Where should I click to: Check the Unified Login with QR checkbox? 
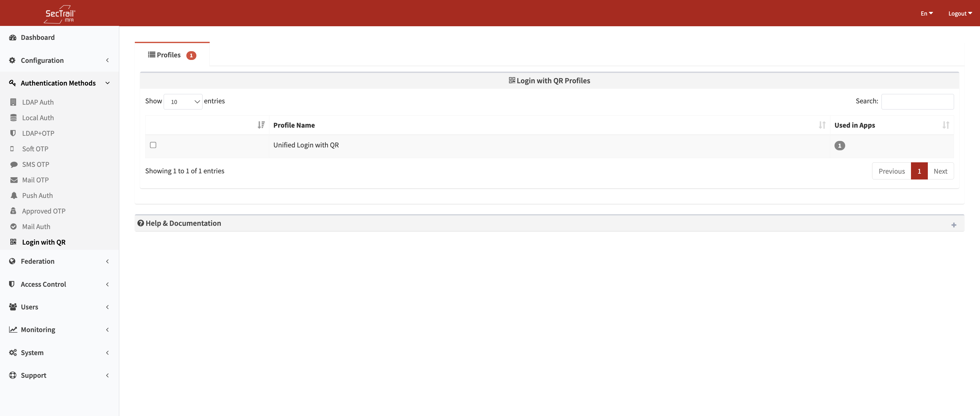(x=153, y=145)
